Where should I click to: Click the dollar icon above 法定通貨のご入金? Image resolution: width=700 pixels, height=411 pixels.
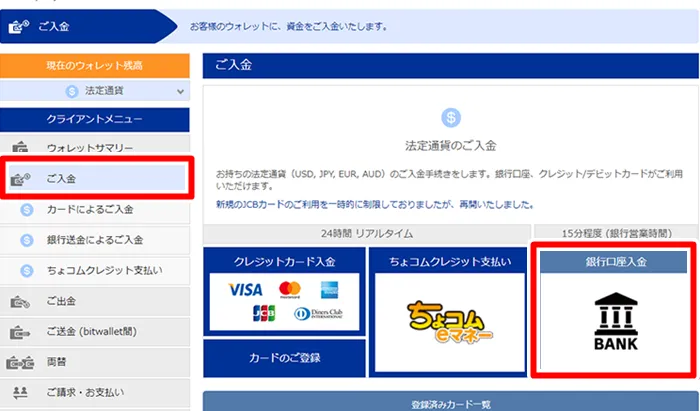[451, 118]
